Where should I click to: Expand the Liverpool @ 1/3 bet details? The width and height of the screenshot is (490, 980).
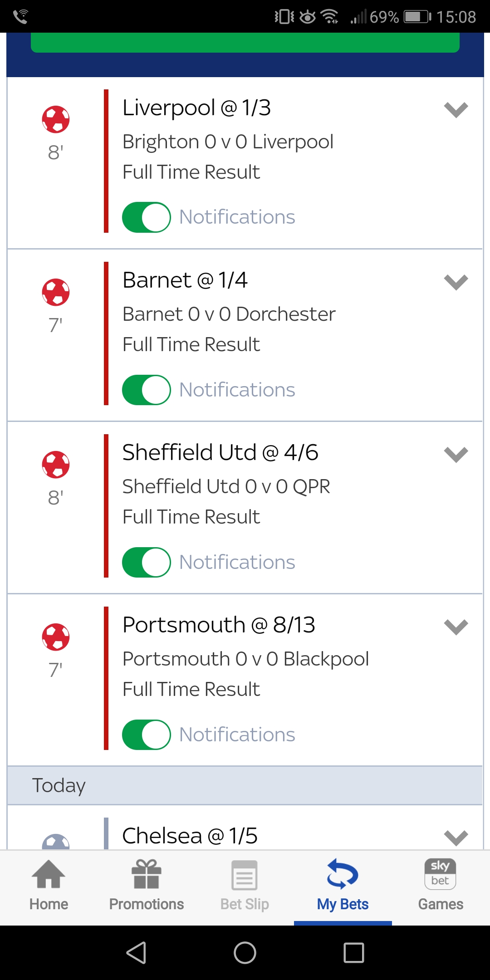coord(456,110)
